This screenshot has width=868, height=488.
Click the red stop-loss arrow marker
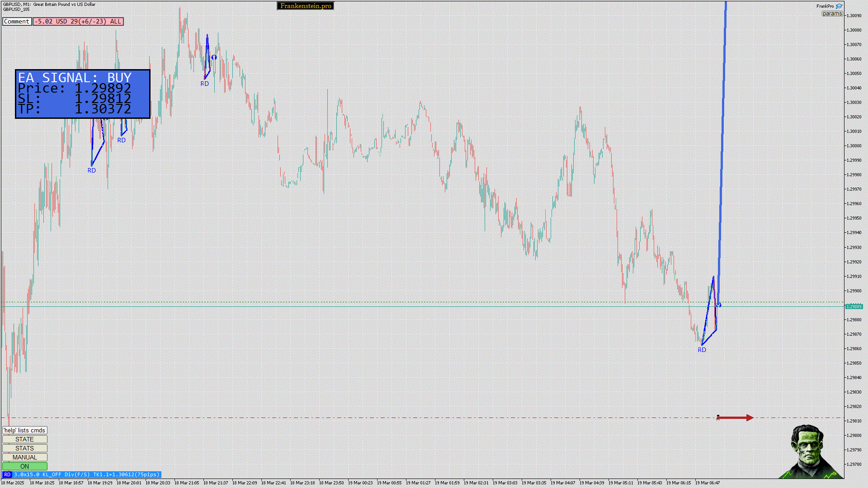pos(735,418)
